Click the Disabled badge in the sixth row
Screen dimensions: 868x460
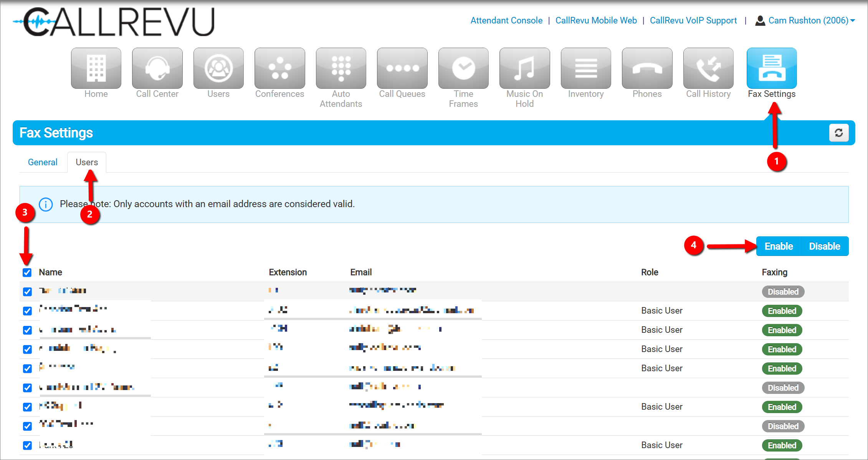point(783,388)
